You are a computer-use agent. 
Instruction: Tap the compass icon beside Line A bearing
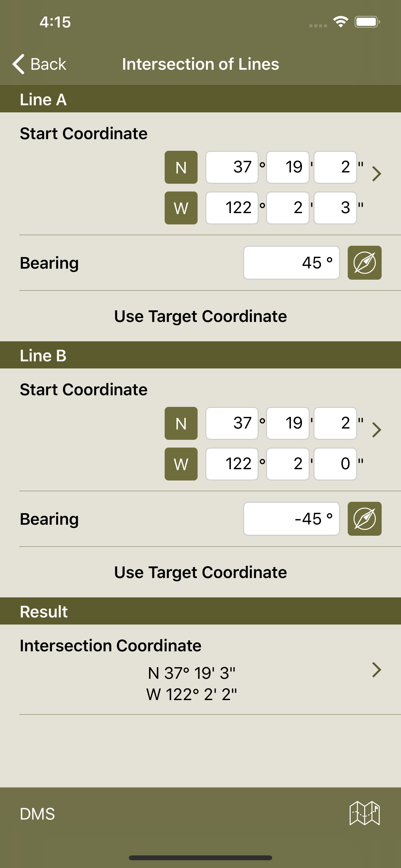(364, 263)
